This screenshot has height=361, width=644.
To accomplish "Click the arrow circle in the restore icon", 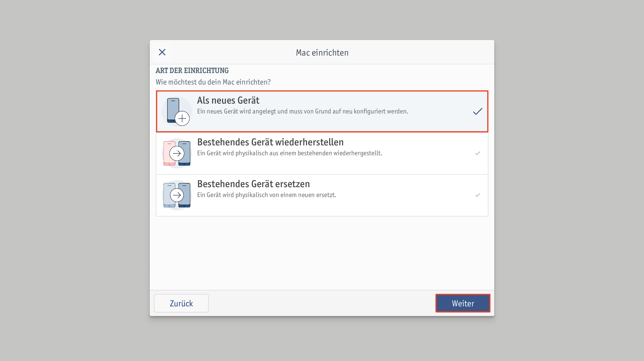I will [x=177, y=153].
